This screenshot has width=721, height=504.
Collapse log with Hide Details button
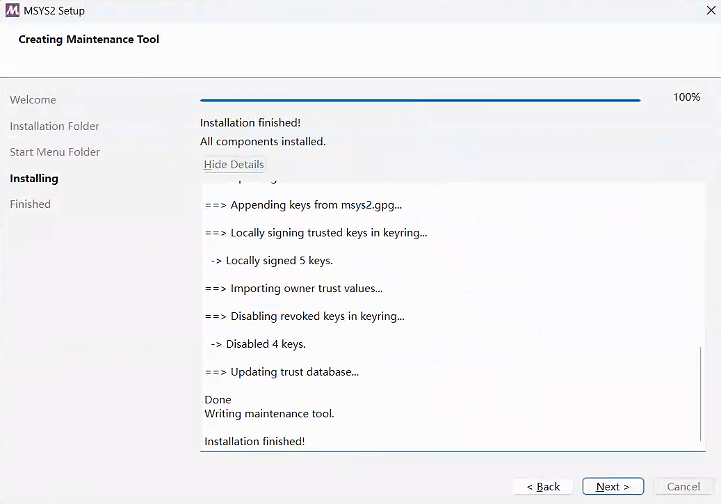point(234,164)
